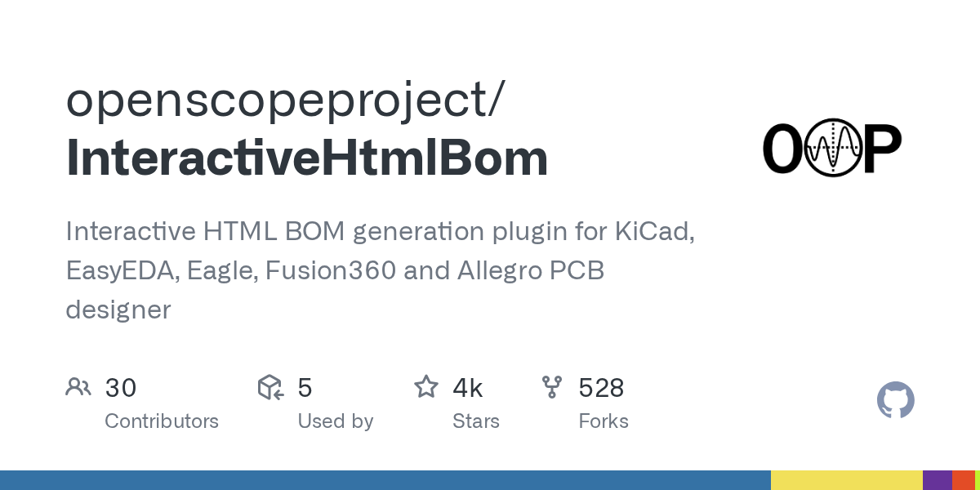Select the Stars label

click(476, 421)
